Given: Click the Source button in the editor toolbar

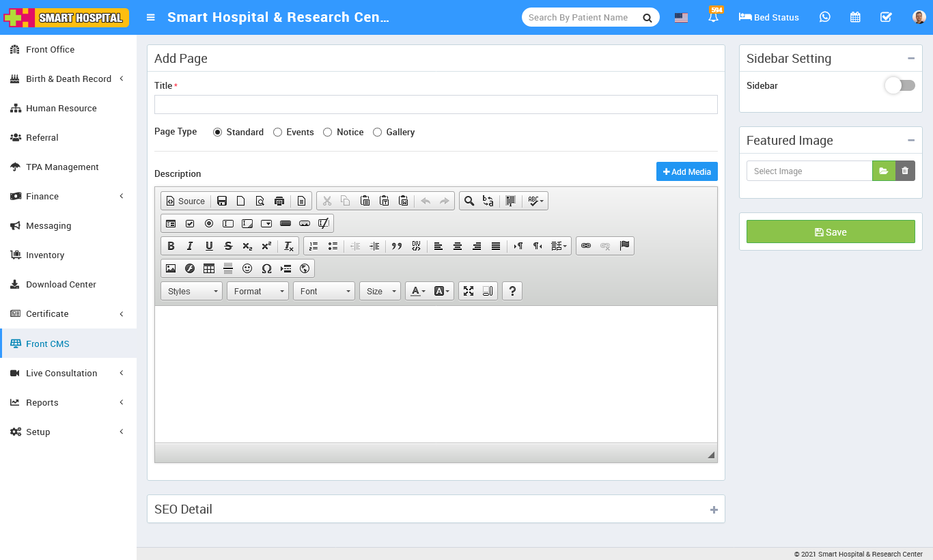Looking at the screenshot, I should 185,201.
